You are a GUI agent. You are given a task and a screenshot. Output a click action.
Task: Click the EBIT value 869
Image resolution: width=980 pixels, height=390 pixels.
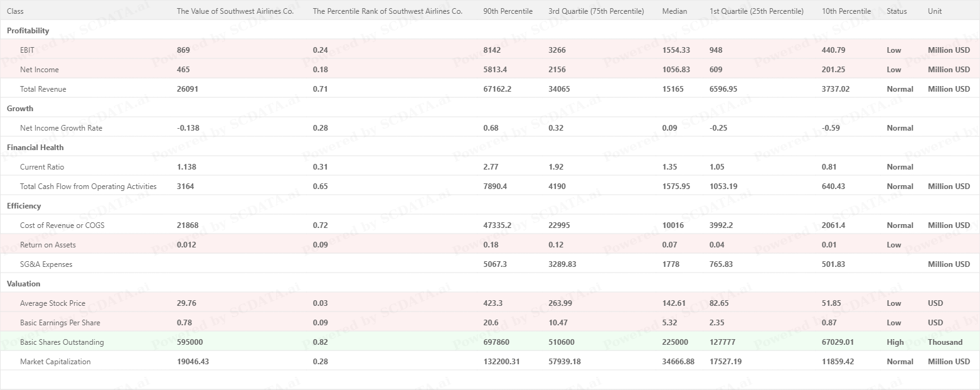coord(183,50)
